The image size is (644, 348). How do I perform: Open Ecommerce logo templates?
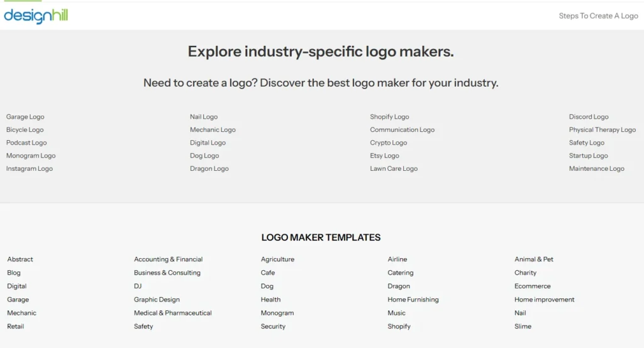[x=532, y=286]
